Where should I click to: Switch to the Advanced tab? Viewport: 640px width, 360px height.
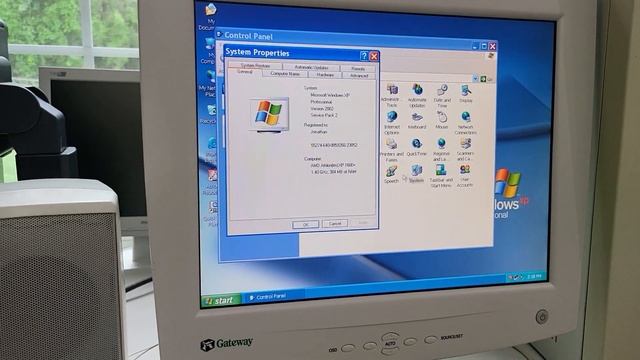(x=359, y=76)
